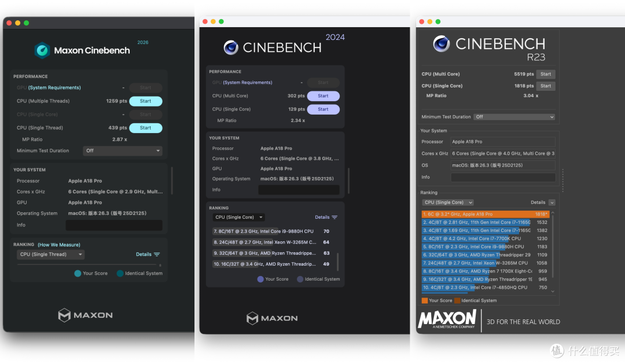Click Your Score legend dot in Cinebench 2024
Screen dimensions: 625x364
pos(260,279)
